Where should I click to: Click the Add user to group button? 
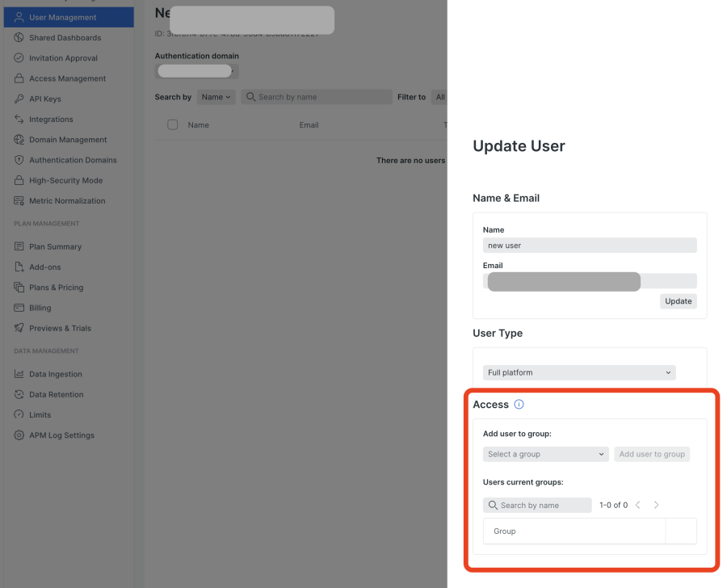(x=652, y=454)
